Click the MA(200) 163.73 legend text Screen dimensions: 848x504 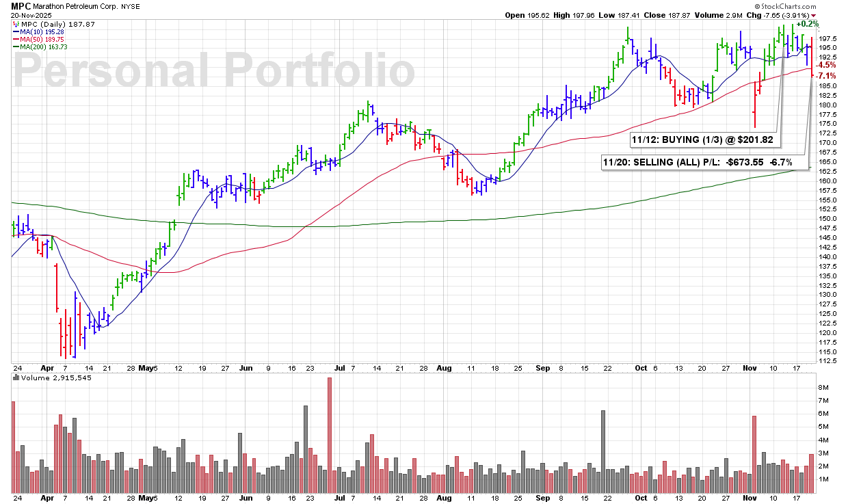[44, 47]
